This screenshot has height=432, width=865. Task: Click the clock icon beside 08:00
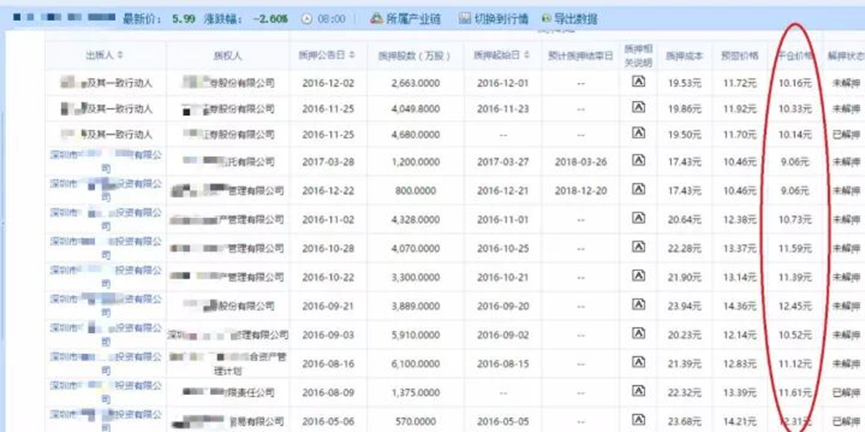click(x=306, y=19)
